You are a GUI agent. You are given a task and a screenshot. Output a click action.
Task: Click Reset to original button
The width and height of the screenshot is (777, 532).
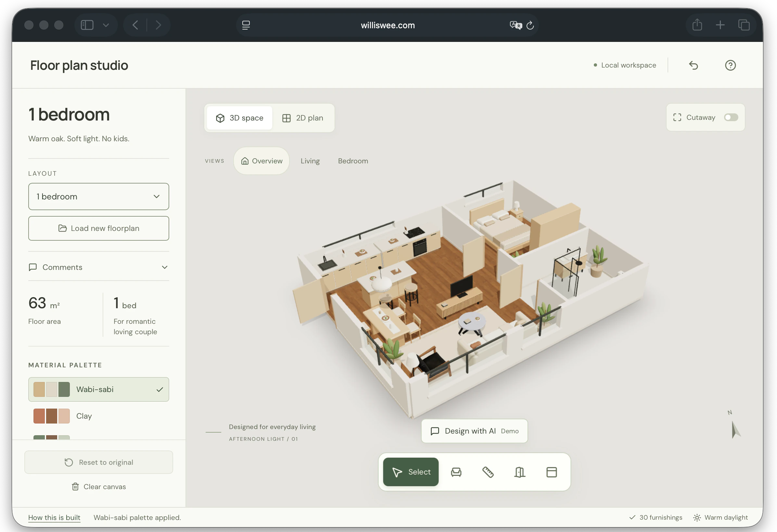99,462
